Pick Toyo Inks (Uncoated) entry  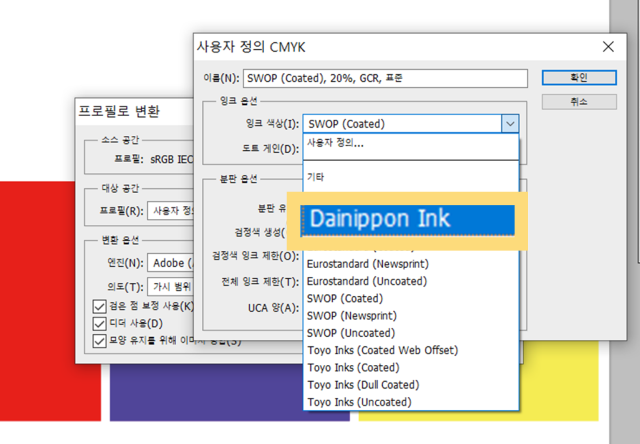pos(411,402)
